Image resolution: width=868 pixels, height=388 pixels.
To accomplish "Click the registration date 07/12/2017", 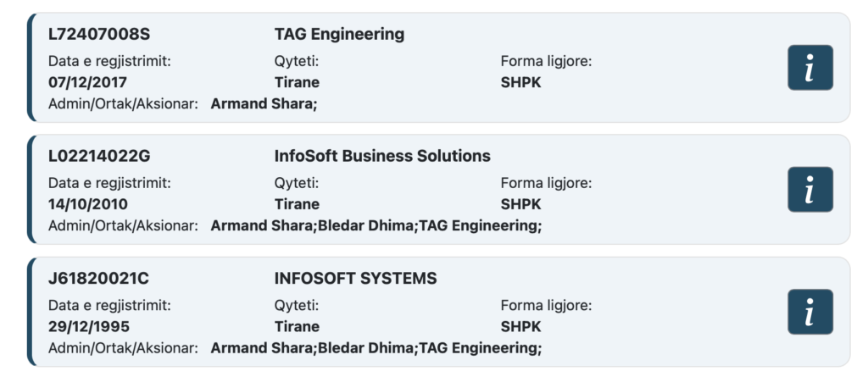I will (87, 83).
